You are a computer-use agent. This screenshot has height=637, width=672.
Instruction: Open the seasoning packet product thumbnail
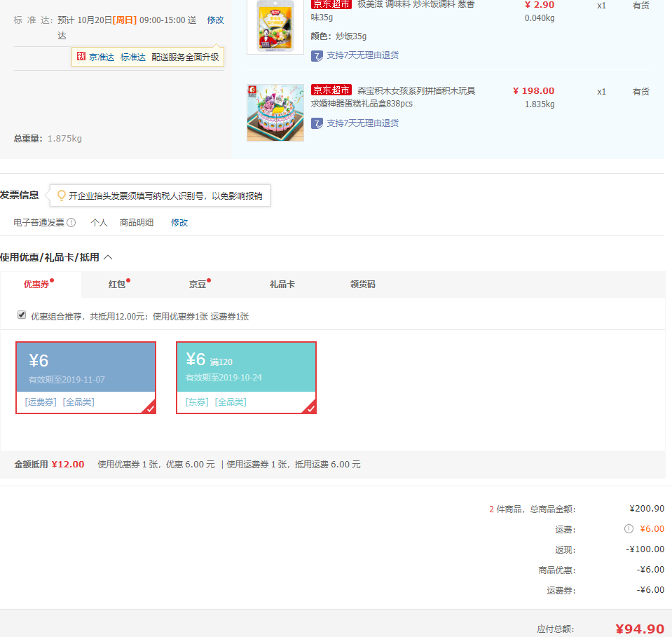[x=275, y=27]
